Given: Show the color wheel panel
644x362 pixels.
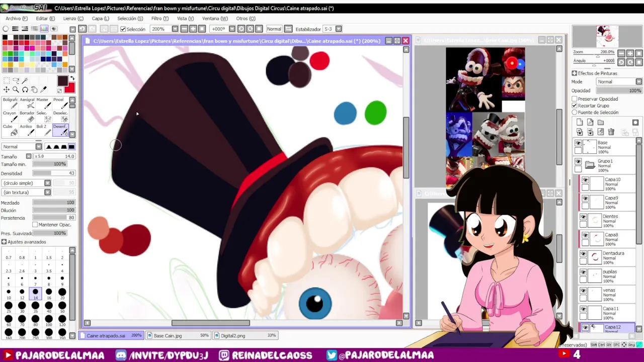Looking at the screenshot, I should point(6,29).
